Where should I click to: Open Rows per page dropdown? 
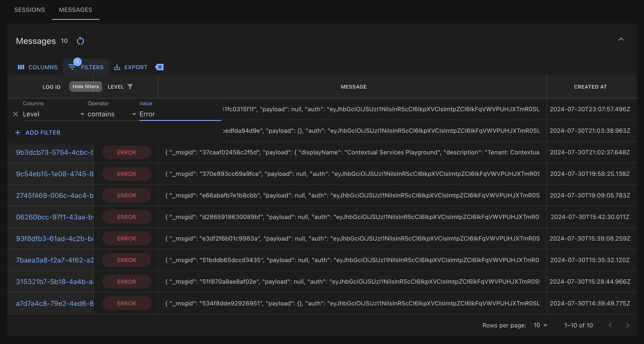tap(540, 325)
